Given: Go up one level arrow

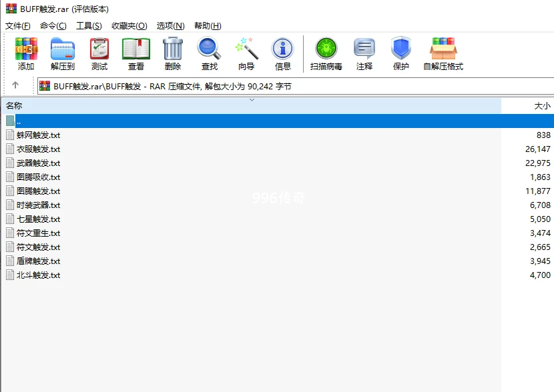Looking at the screenshot, I should pos(15,85).
